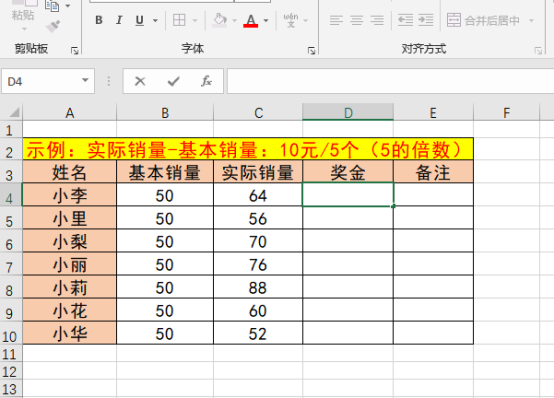Apply cell borders icon

click(179, 21)
